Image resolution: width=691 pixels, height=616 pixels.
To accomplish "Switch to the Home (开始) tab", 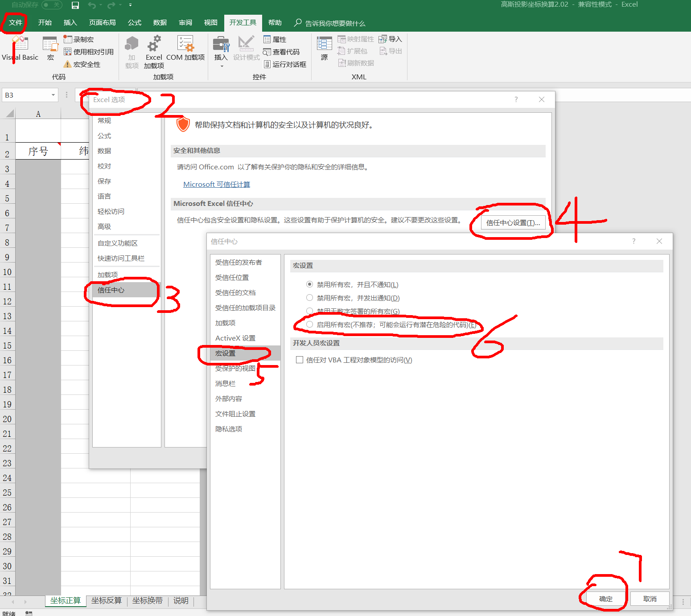I will tap(45, 22).
